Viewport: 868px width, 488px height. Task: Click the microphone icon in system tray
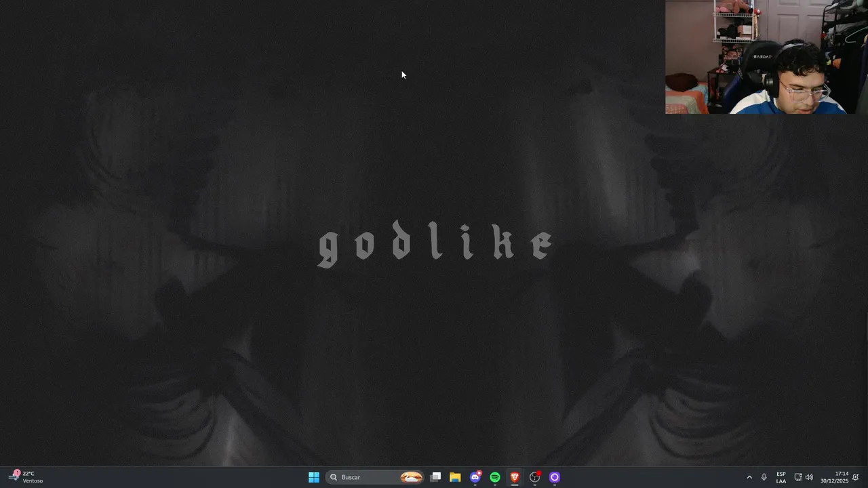(764, 477)
